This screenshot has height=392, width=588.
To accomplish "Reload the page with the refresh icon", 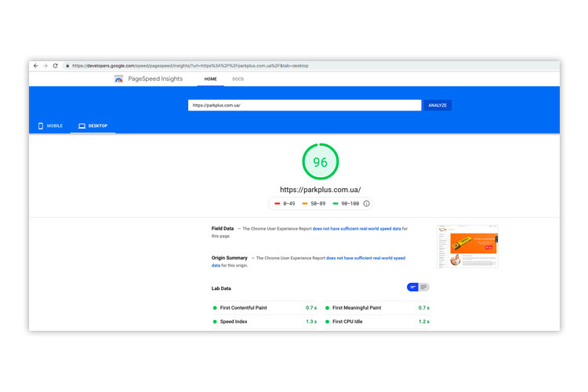I will 55,66.
